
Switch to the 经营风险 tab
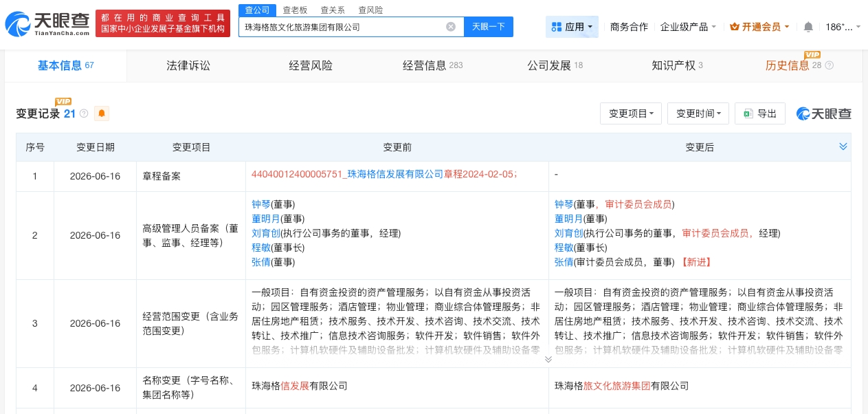(x=311, y=65)
